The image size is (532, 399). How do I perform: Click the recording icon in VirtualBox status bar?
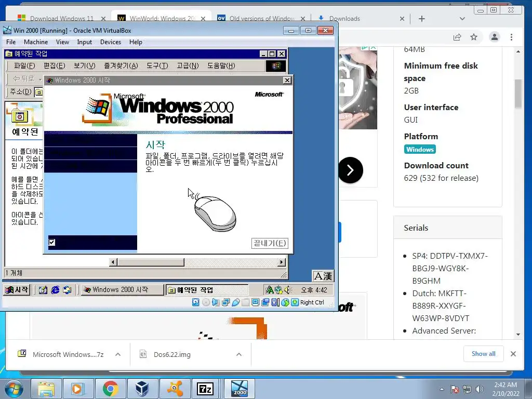pos(265,302)
